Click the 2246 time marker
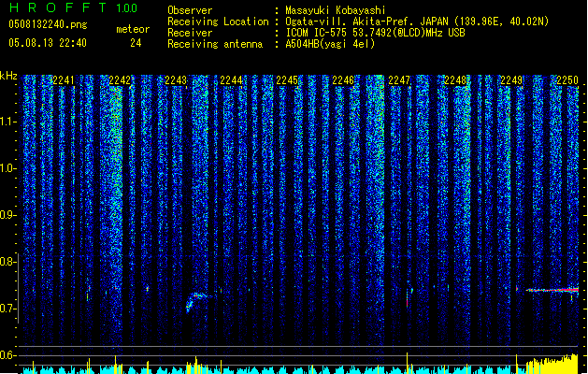 (343, 80)
